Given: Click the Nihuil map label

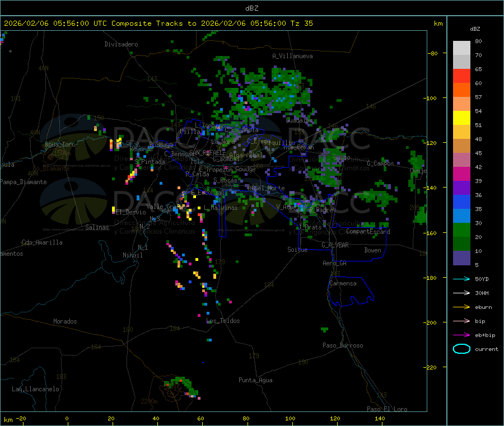Looking at the screenshot, I should pos(132,255).
